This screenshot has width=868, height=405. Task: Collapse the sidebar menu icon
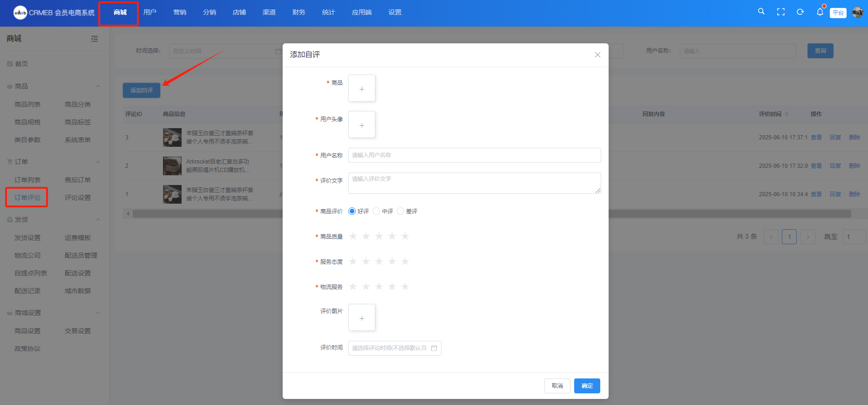(95, 39)
